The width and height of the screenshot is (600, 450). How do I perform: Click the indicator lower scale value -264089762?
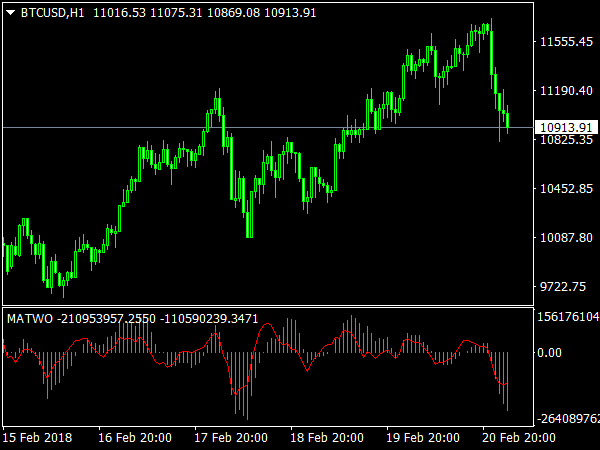tap(568, 419)
